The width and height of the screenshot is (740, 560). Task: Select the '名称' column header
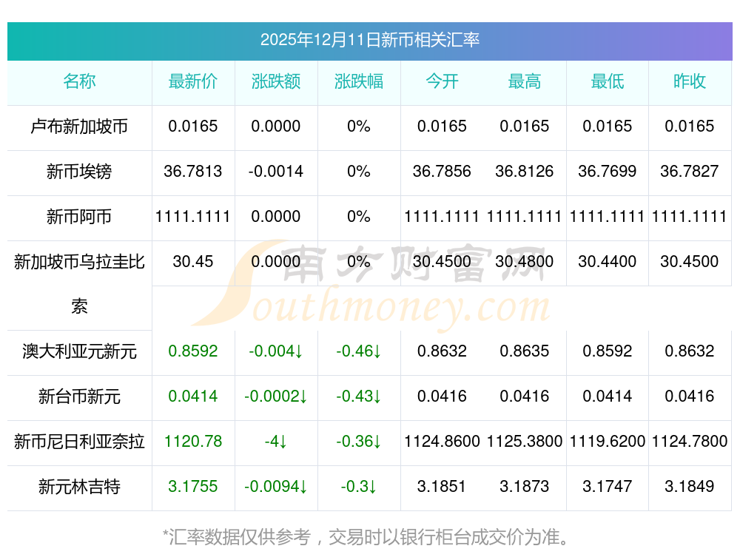pyautogui.click(x=79, y=81)
